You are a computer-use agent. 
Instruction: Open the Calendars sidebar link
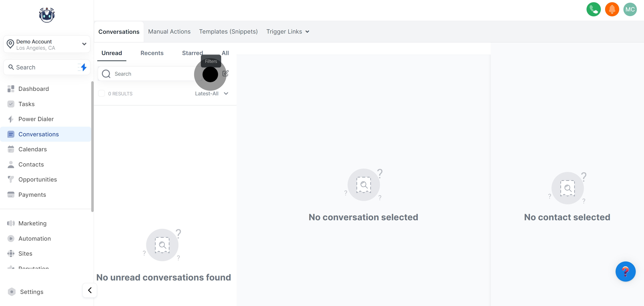pos(32,149)
